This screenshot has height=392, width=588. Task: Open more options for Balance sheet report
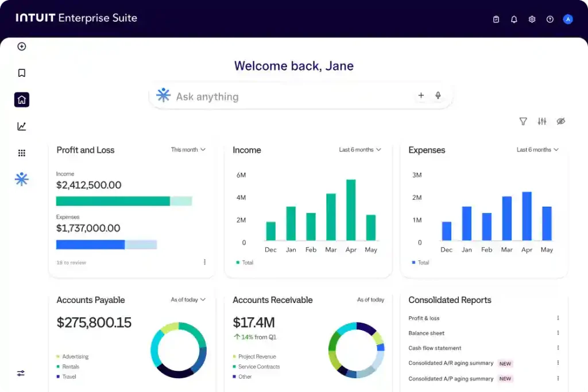[558, 333]
